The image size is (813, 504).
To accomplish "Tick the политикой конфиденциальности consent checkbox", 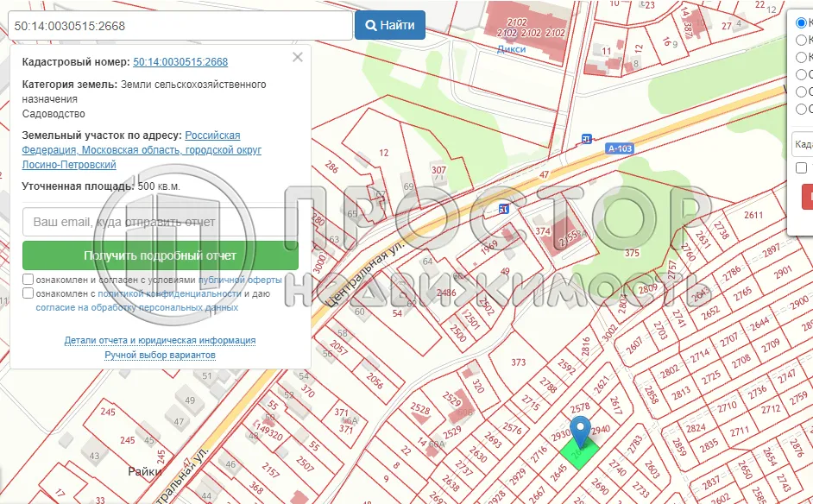I will 28,293.
